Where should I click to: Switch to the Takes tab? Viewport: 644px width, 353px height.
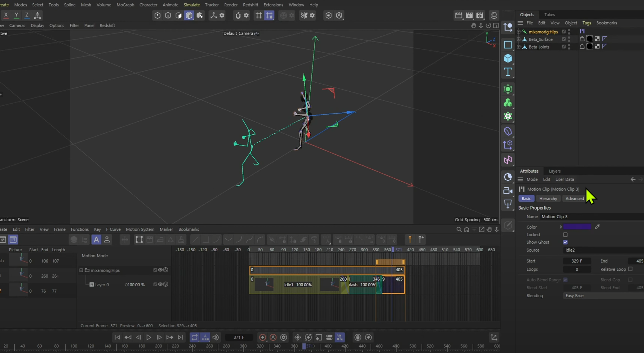[549, 14]
